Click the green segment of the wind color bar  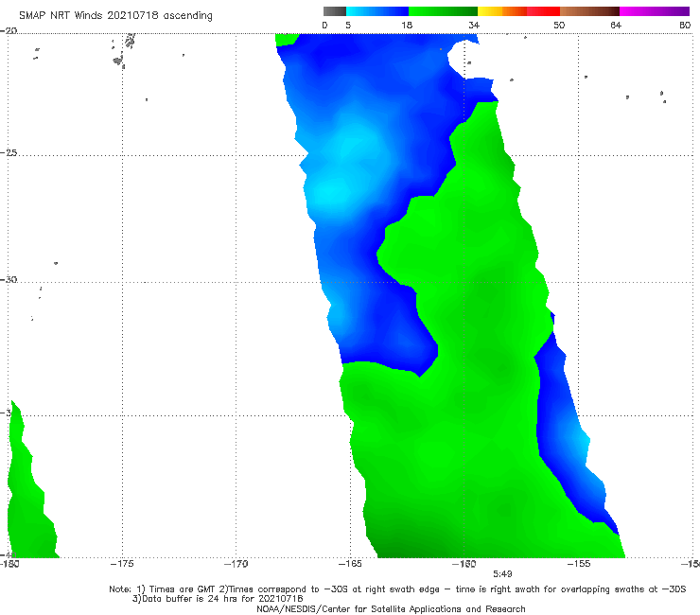443,11
